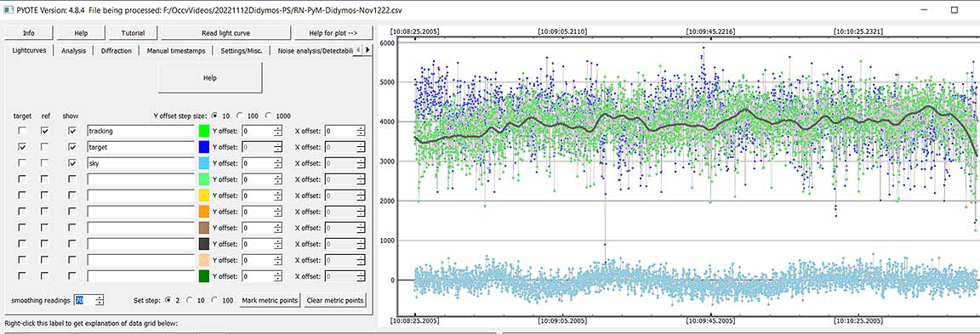Click the PYOTE app icon in title bar

(x=8, y=9)
